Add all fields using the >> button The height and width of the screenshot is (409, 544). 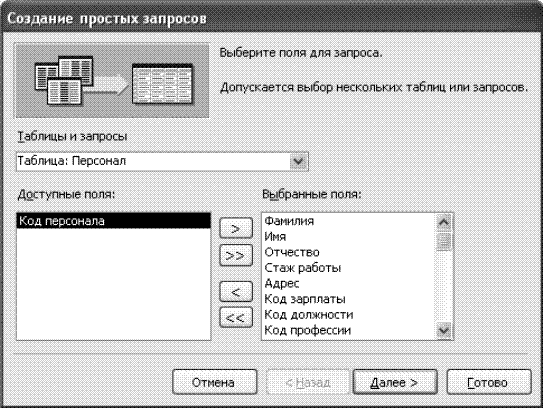(236, 255)
